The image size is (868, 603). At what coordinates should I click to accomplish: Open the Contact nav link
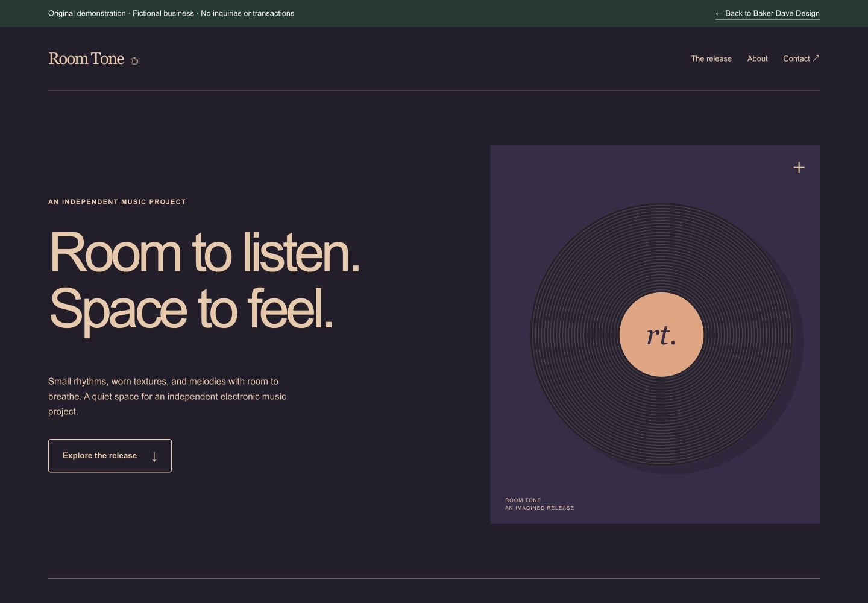click(x=801, y=58)
